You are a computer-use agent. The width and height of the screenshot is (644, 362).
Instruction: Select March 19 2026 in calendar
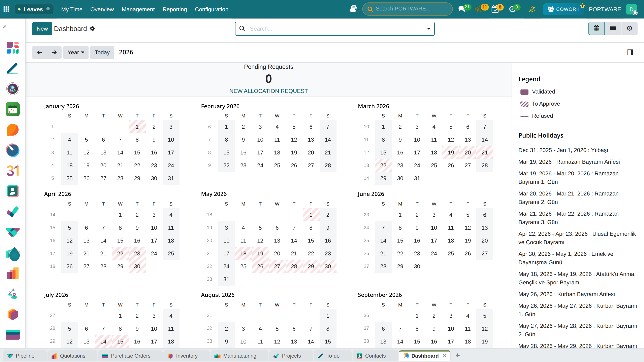tap(451, 152)
